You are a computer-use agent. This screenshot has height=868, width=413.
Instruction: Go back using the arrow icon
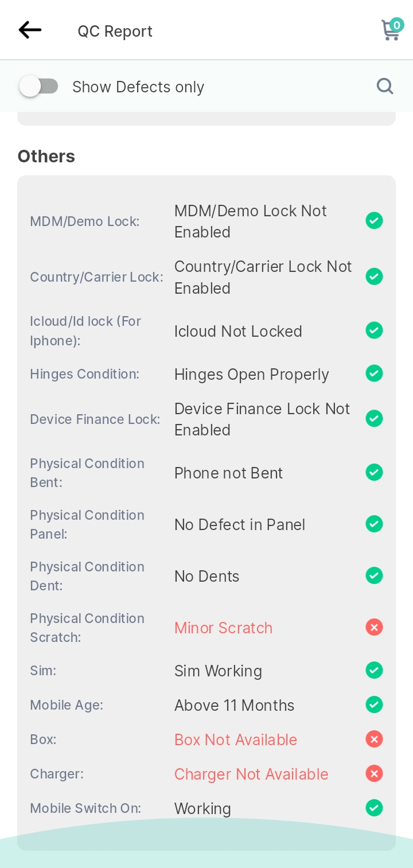click(30, 30)
